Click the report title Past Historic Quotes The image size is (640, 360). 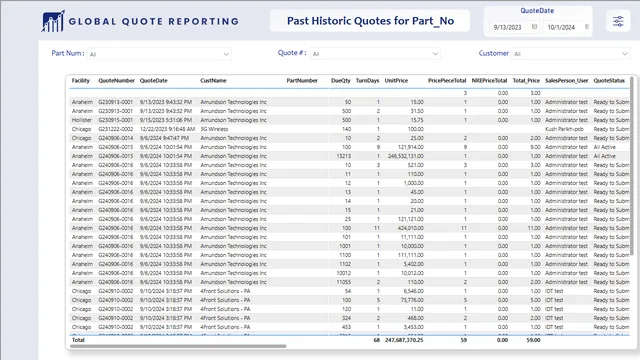pos(370,21)
